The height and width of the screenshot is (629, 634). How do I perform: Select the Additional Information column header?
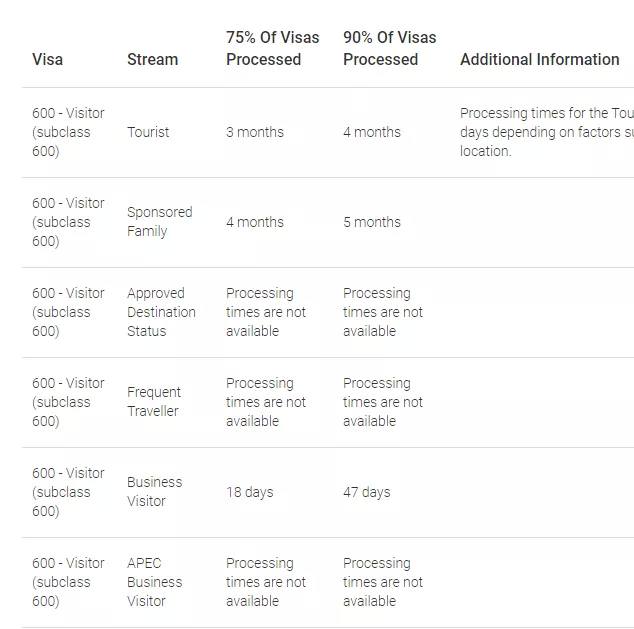coord(540,59)
